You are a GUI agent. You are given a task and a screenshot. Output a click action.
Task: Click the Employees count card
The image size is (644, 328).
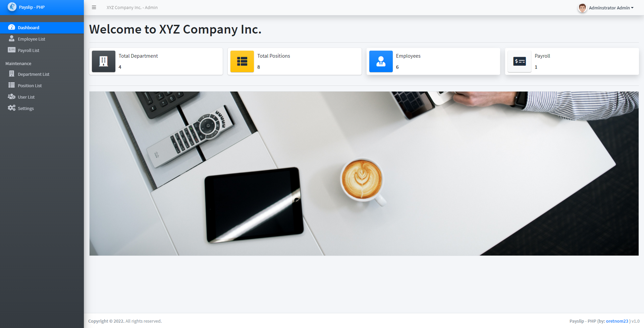433,61
